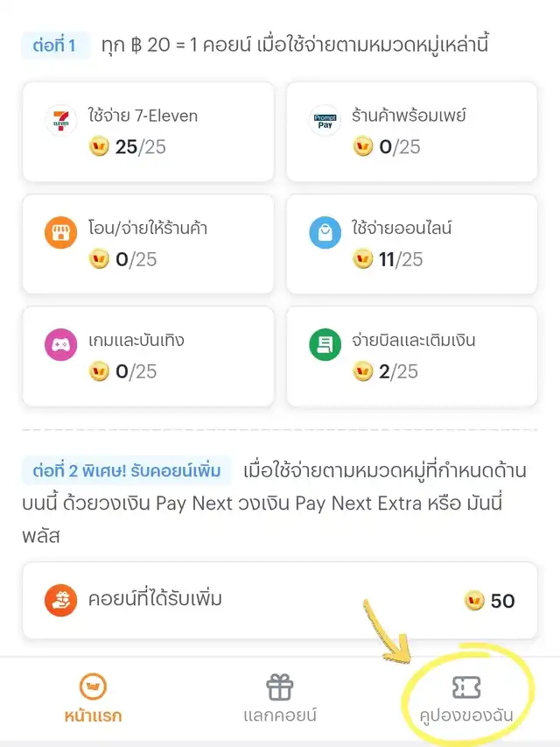Tap the coin icon beside 50

[474, 600]
